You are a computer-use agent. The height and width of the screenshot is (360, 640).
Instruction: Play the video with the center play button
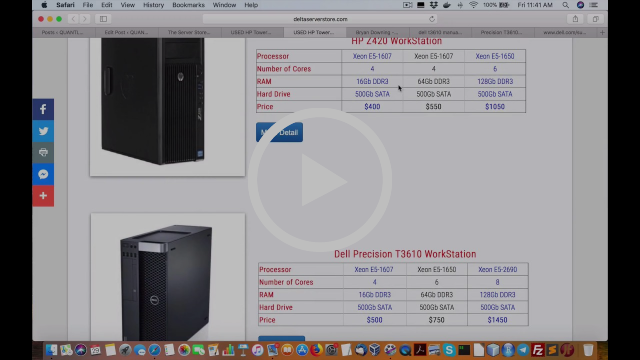coord(320,180)
